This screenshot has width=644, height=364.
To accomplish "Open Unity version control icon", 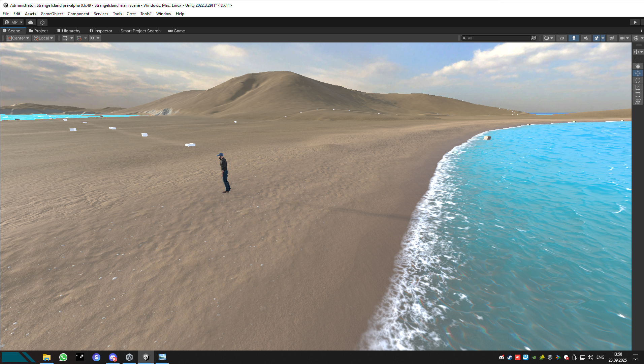I will click(x=42, y=22).
